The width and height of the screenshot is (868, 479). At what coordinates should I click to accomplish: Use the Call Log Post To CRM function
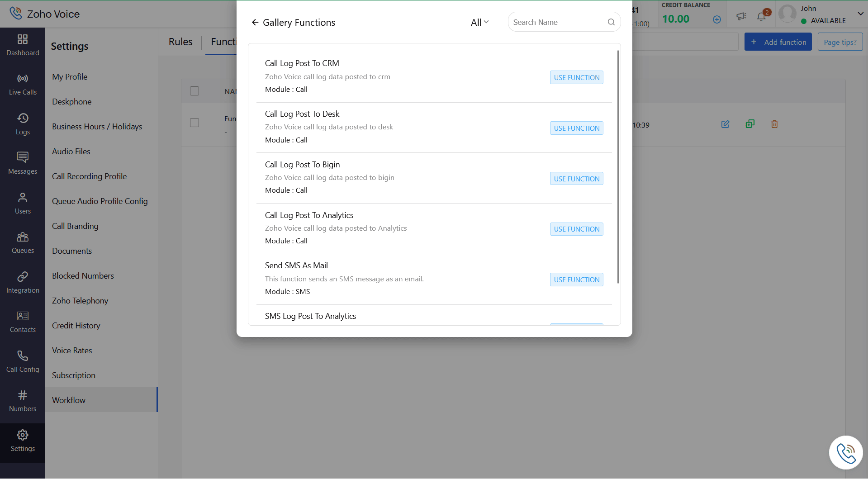(576, 78)
